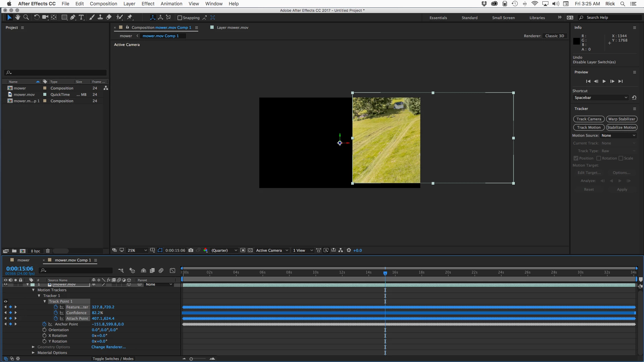644x362 pixels.
Task: Open the 25% magnification dropdown
Action: 137,250
